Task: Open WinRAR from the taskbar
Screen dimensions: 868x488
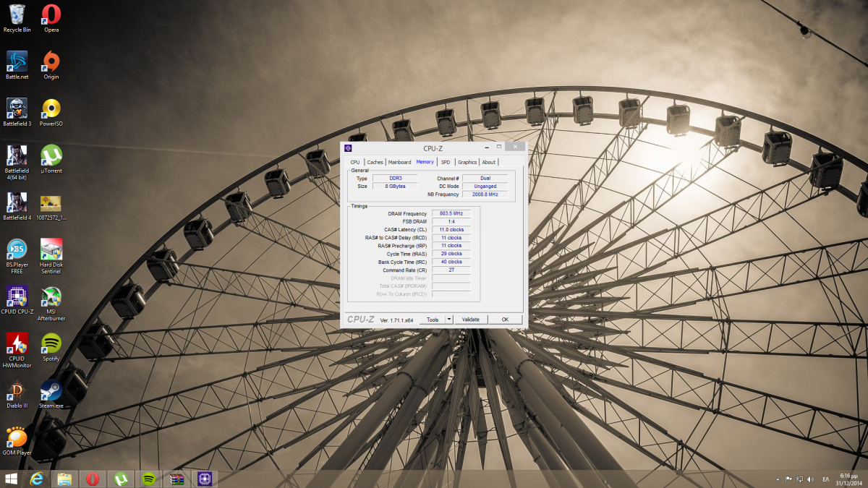Action: click(176, 479)
